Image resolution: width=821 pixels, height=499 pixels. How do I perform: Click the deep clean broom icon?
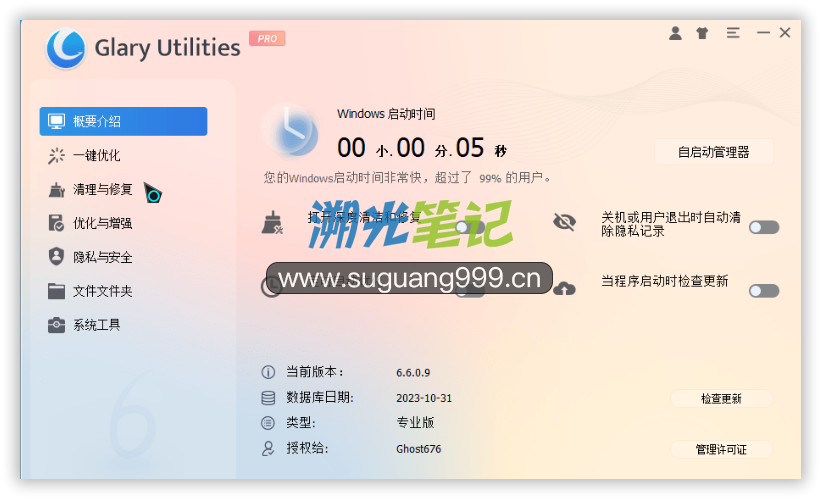pyautogui.click(x=272, y=223)
